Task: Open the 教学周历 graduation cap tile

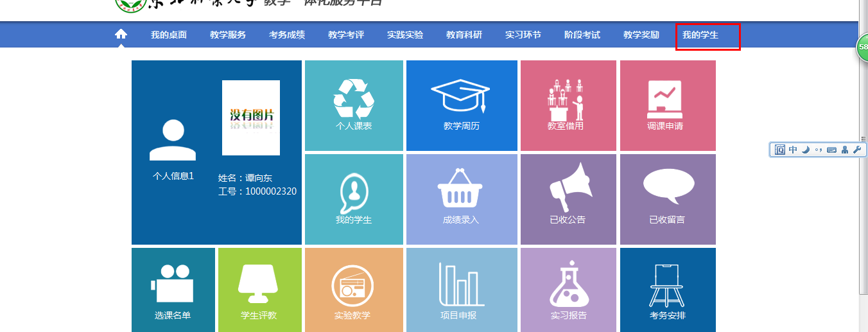Action: pos(461,105)
